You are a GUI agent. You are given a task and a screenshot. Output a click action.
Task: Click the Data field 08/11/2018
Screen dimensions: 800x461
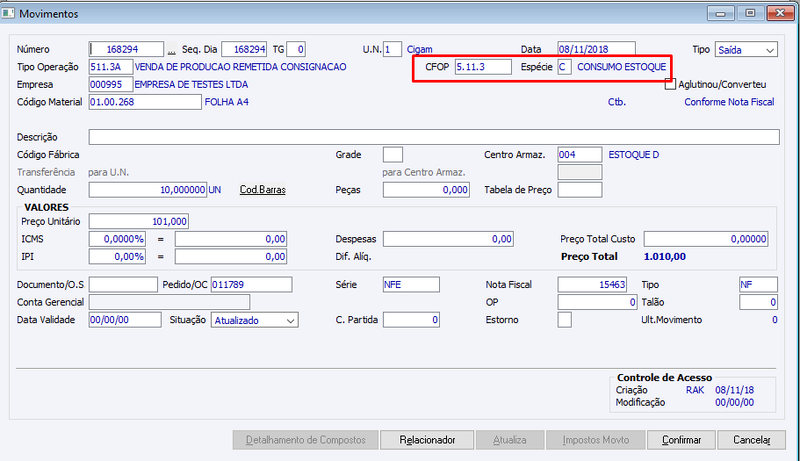tap(596, 49)
